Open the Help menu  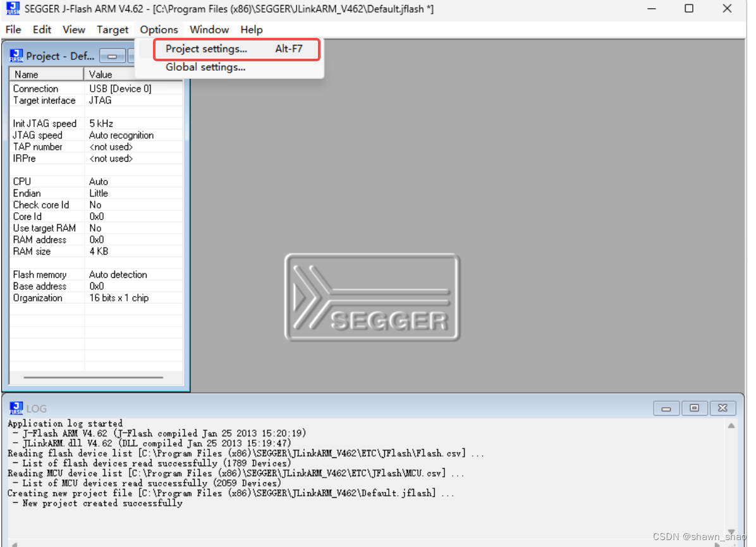click(x=251, y=30)
